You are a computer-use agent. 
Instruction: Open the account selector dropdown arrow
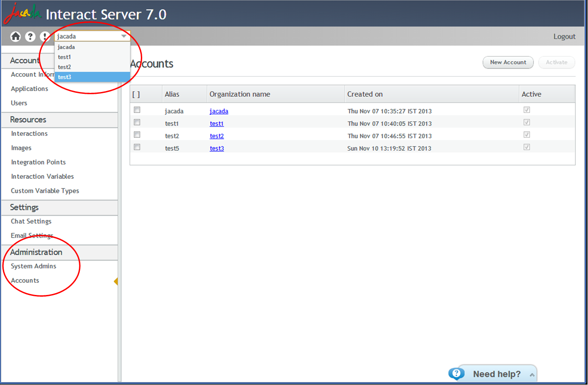[x=124, y=36]
